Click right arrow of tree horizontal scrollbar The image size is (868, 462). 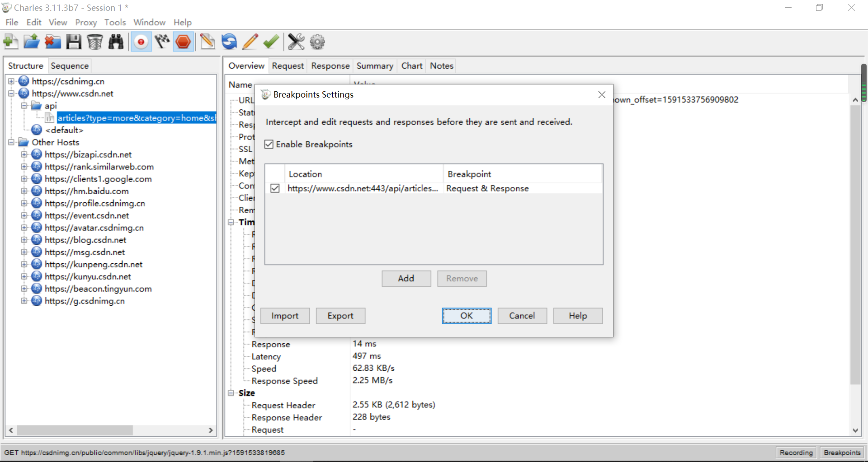click(211, 430)
